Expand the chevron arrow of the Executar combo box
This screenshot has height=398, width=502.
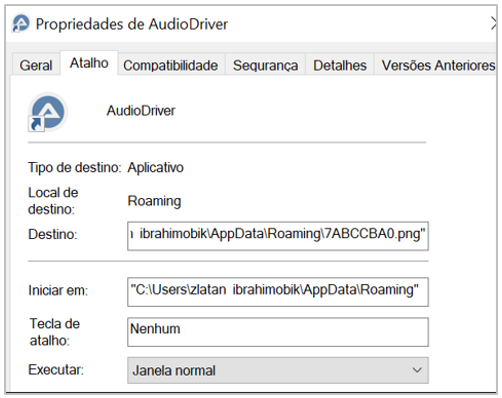point(417,370)
